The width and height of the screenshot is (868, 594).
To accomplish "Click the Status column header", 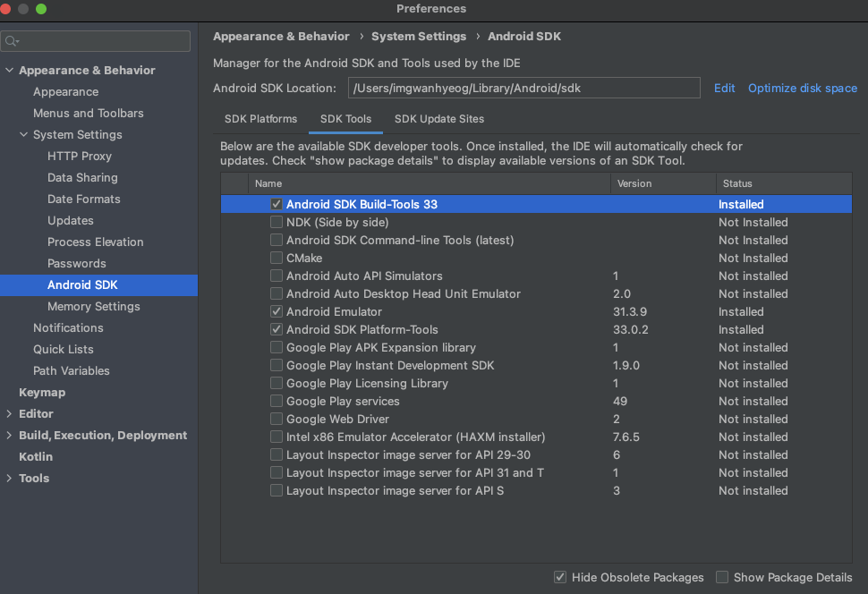I will click(784, 183).
